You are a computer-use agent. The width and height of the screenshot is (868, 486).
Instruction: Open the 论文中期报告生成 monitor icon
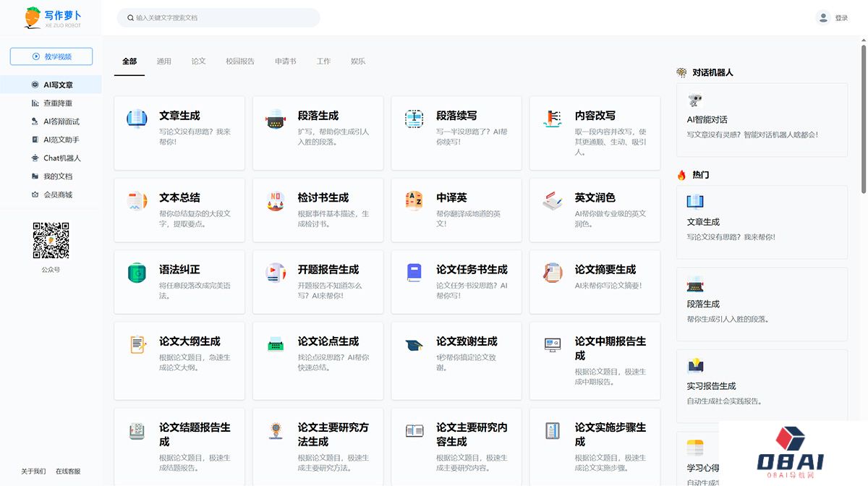(553, 345)
